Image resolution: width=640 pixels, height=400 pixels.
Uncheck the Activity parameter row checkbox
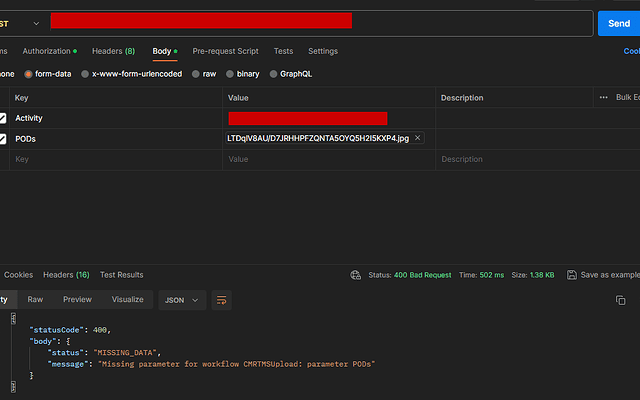(x=3, y=118)
